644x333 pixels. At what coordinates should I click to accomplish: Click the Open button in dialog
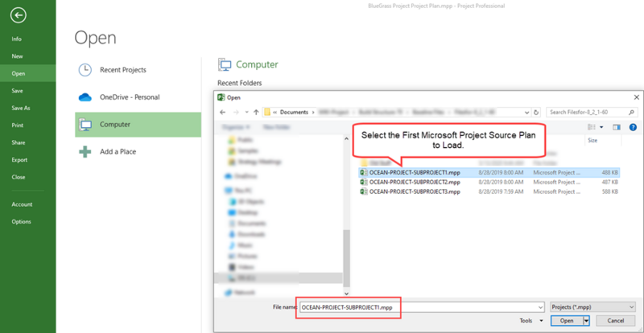tap(567, 321)
